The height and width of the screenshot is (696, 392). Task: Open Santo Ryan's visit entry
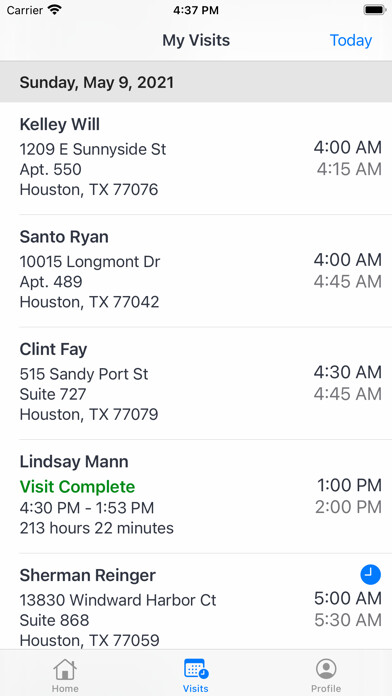point(196,271)
